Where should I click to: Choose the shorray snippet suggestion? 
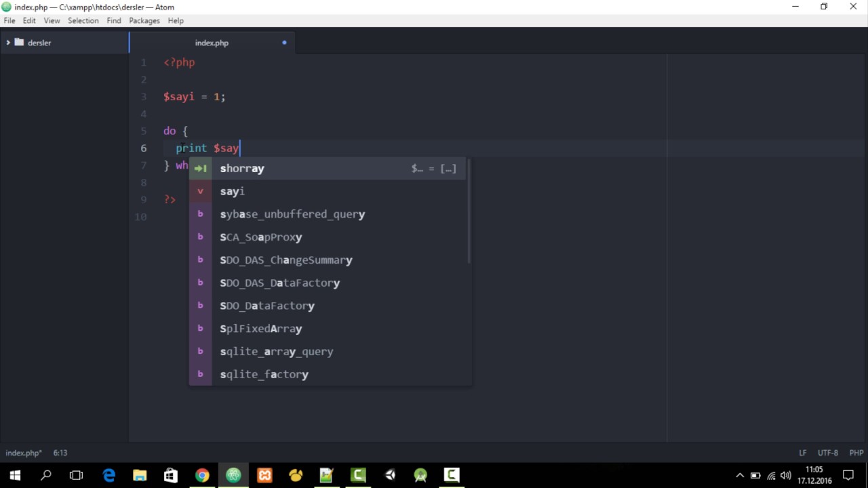click(x=327, y=168)
